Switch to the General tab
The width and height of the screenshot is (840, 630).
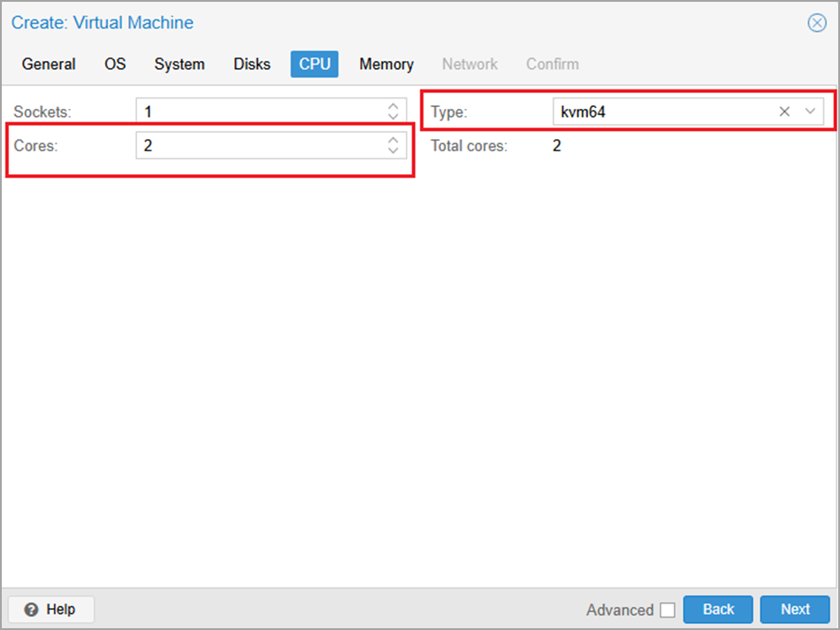click(x=49, y=64)
